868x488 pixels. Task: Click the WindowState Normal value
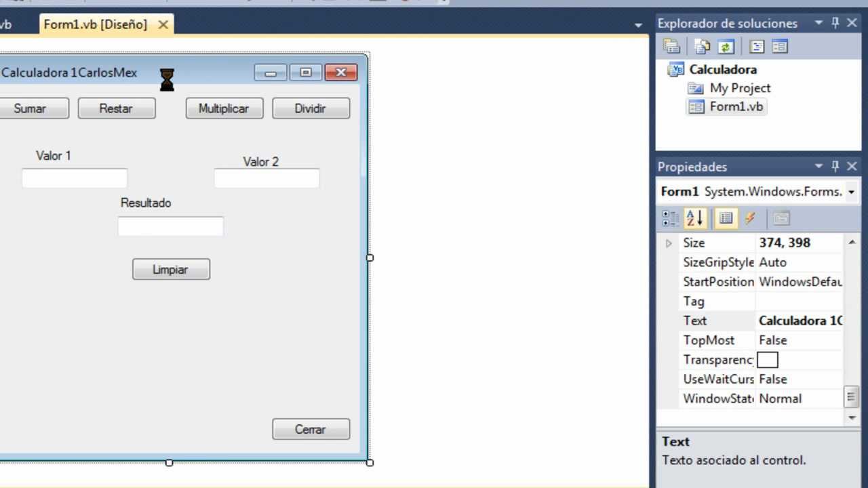780,399
